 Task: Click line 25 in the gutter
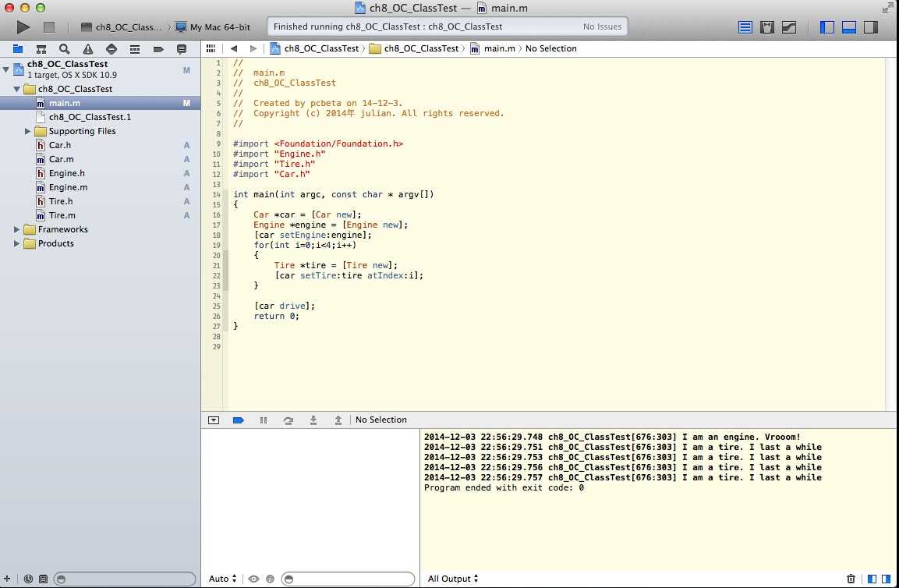[217, 306]
